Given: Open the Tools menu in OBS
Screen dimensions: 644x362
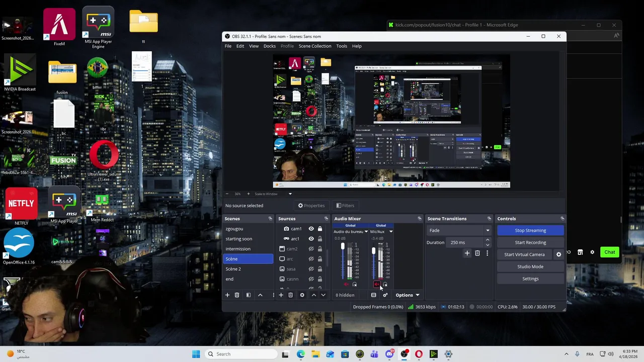Looking at the screenshot, I should 342,46.
